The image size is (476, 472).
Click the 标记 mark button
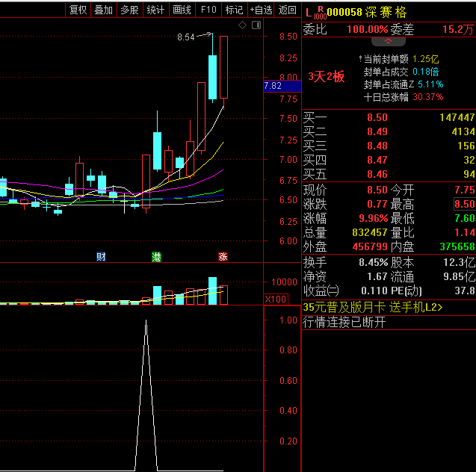[235, 10]
